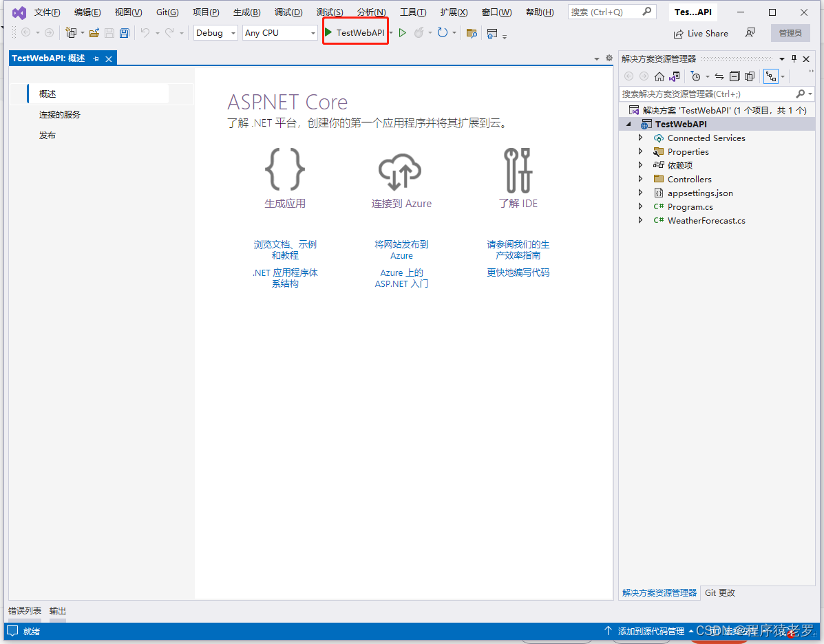Toggle the Preview Selected Items button
The width and height of the screenshot is (824, 644).
click(x=771, y=76)
